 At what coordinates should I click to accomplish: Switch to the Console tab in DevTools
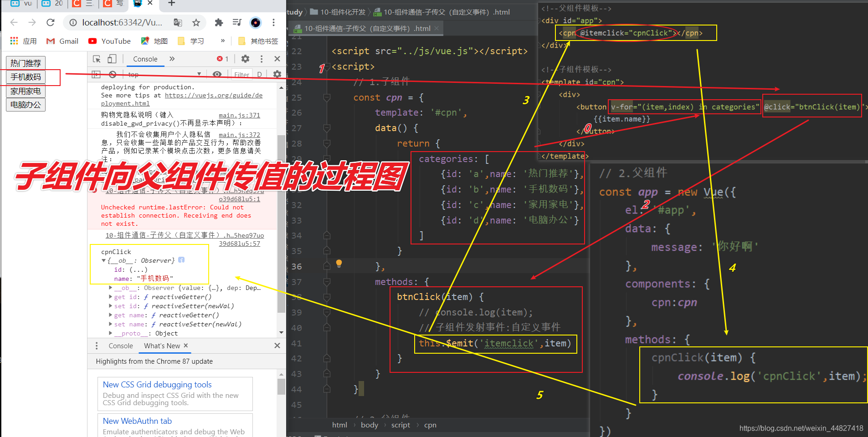tap(145, 59)
